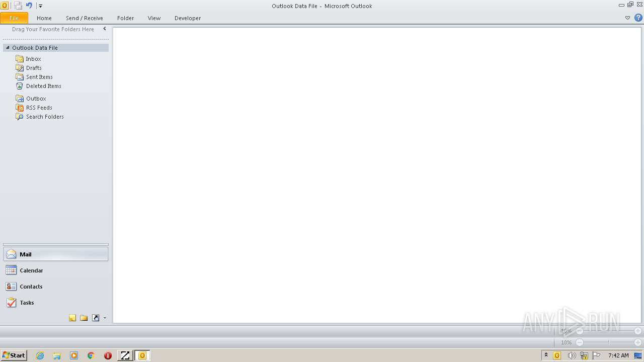This screenshot has width=644, height=362.
Task: Open the Contacts module
Action: click(x=56, y=287)
